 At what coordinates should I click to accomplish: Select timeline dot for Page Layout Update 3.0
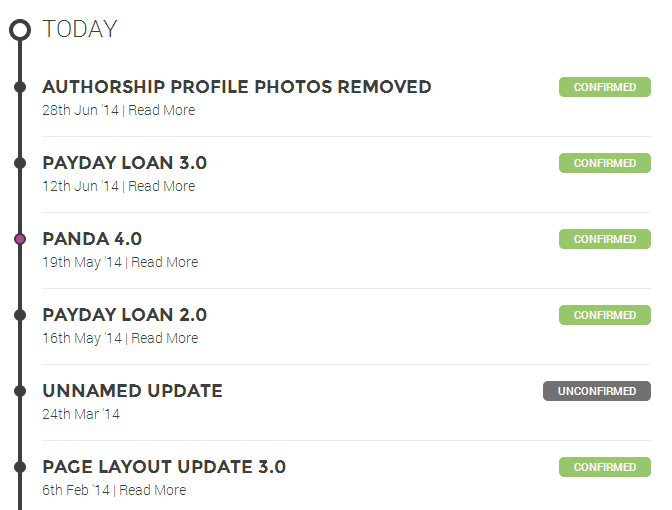tap(20, 467)
